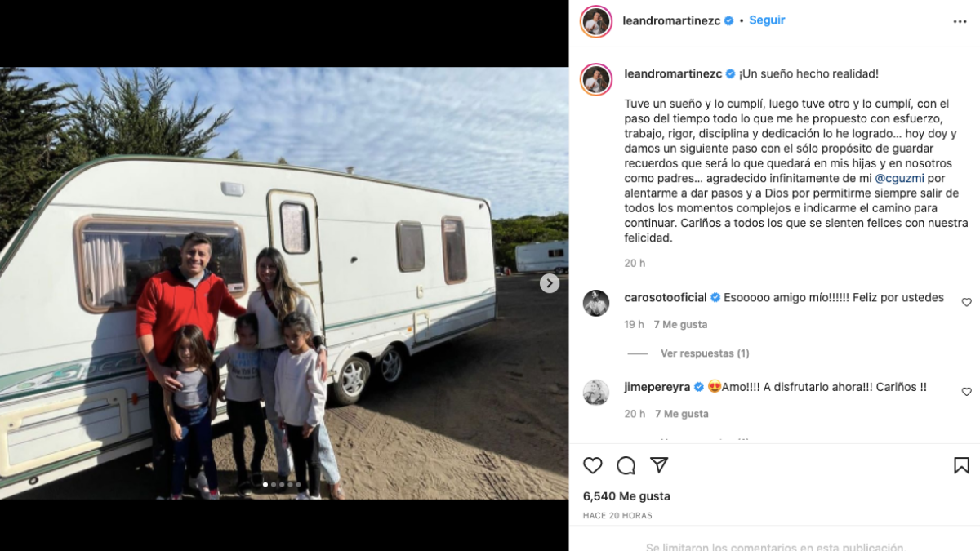View the 6,540 Me gusta likes list
This screenshot has height=551, width=980.
coord(626,496)
